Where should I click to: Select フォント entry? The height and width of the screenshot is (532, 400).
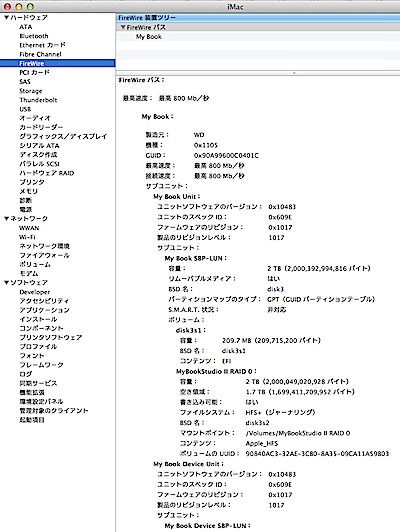[32, 356]
